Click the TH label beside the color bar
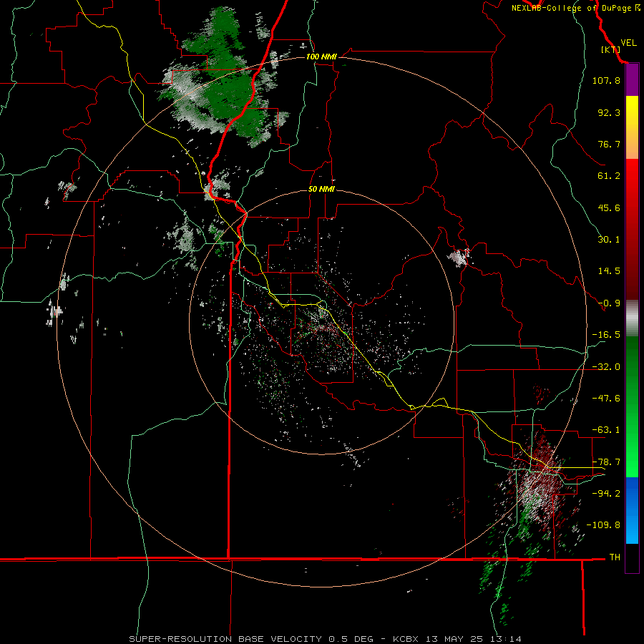644x644 pixels. click(x=615, y=557)
